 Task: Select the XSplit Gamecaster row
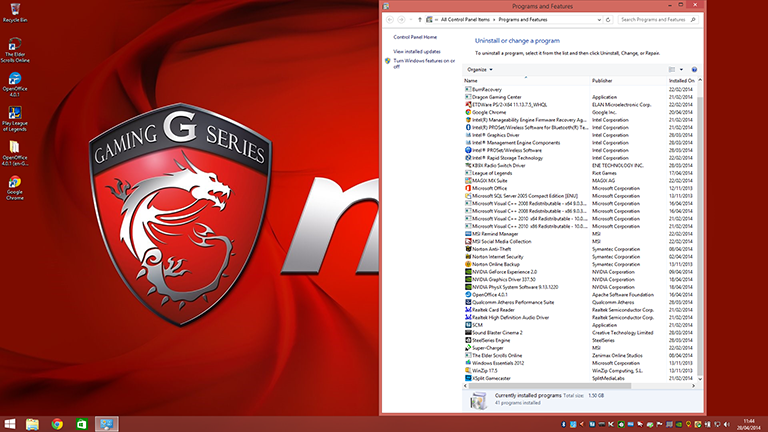click(579, 378)
